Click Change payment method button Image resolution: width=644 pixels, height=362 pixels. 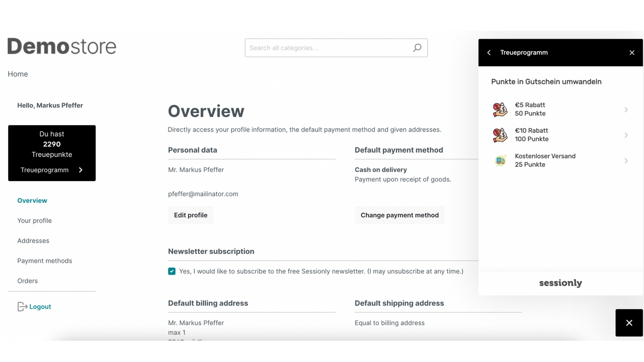(x=399, y=215)
